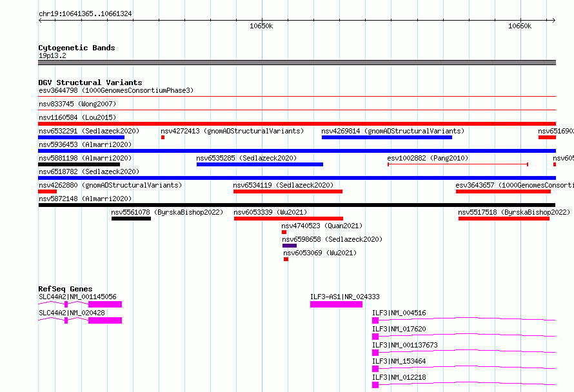This screenshot has height=392, width=574.
Task: Click the blue nsv6535285 Sedlazeck2020 bar
Action: tap(260, 164)
